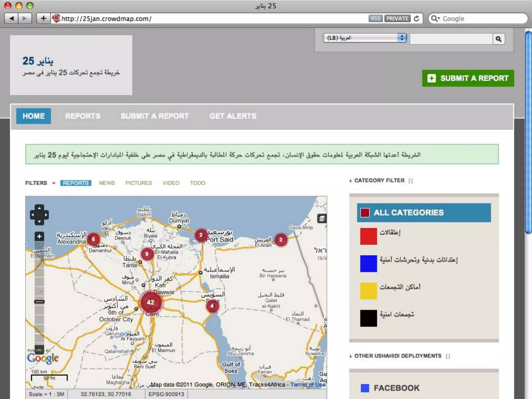Click the map pan control arrows

pyautogui.click(x=39, y=215)
